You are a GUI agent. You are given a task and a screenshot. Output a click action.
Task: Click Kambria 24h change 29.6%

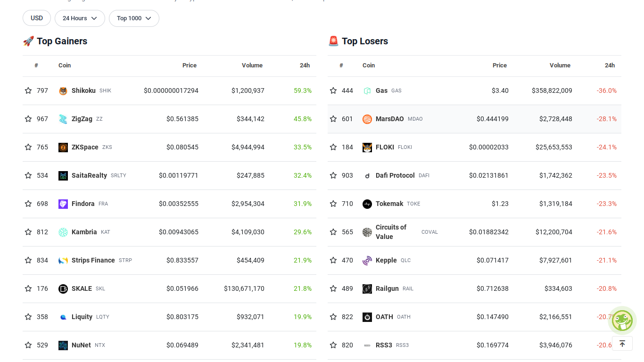(303, 232)
